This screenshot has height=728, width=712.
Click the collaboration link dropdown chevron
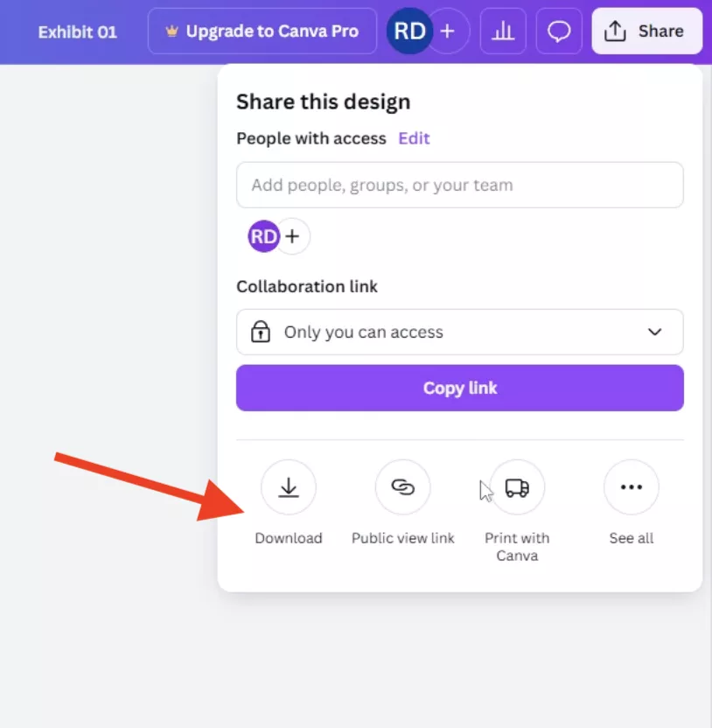pos(654,332)
